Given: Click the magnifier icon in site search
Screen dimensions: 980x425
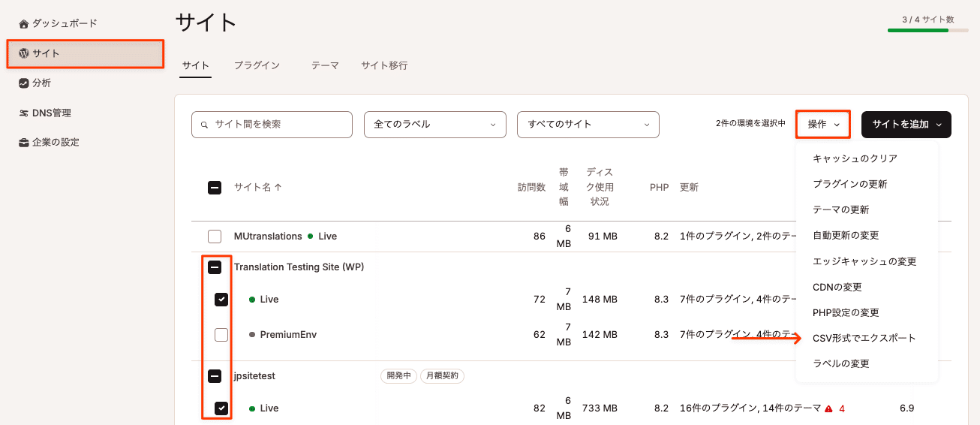Looking at the screenshot, I should pos(204,125).
